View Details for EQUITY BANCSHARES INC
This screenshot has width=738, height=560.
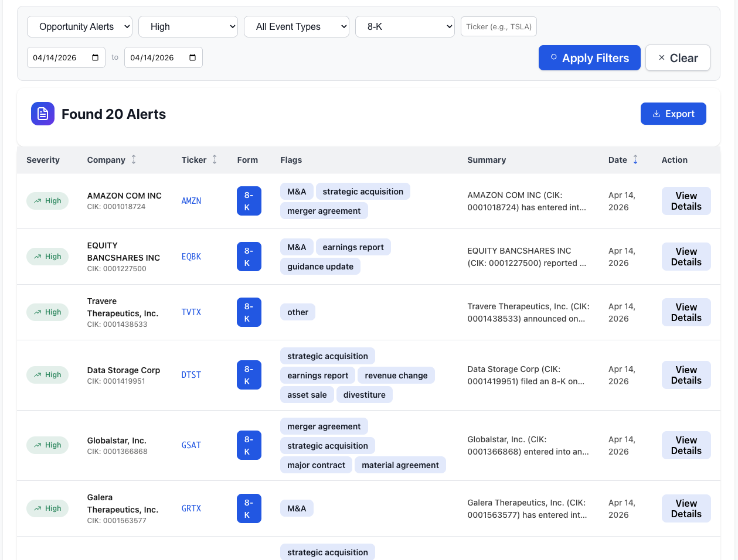[x=686, y=257]
